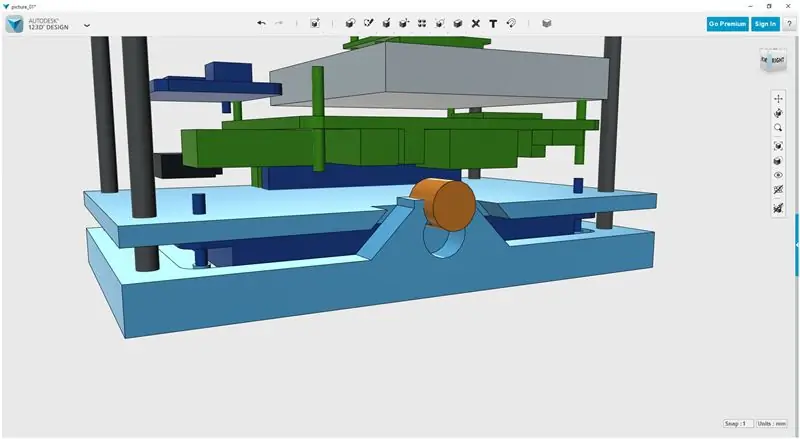Image resolution: width=800 pixels, height=439 pixels.
Task: Toggle the grid visibility icon
Action: 778,190
